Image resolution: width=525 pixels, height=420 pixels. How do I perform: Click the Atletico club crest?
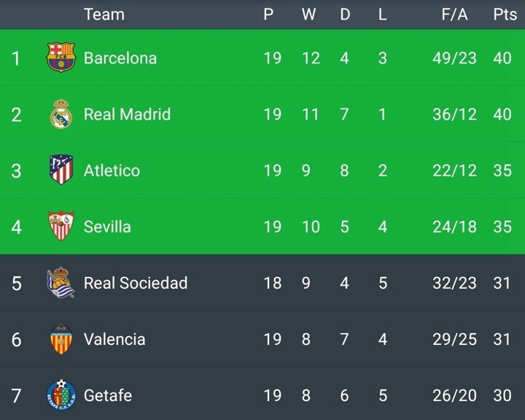click(61, 171)
